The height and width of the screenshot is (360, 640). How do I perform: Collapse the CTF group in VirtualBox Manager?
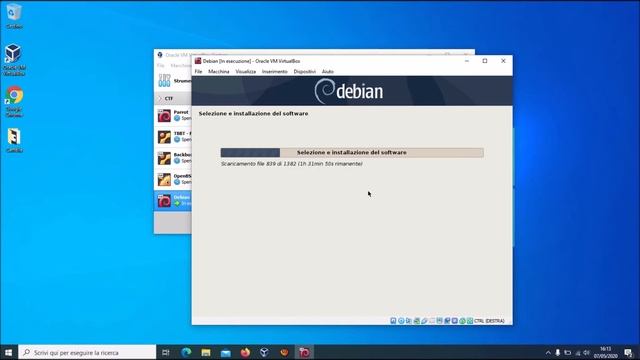point(160,98)
